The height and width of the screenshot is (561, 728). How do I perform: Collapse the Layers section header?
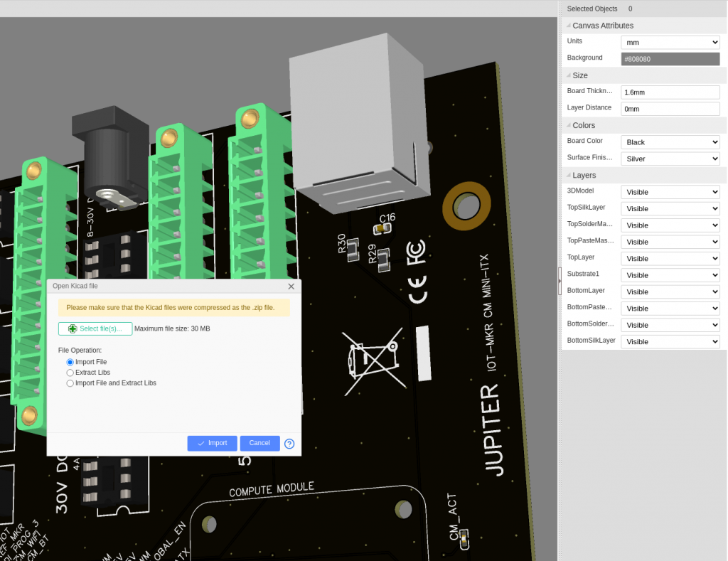[x=584, y=175]
